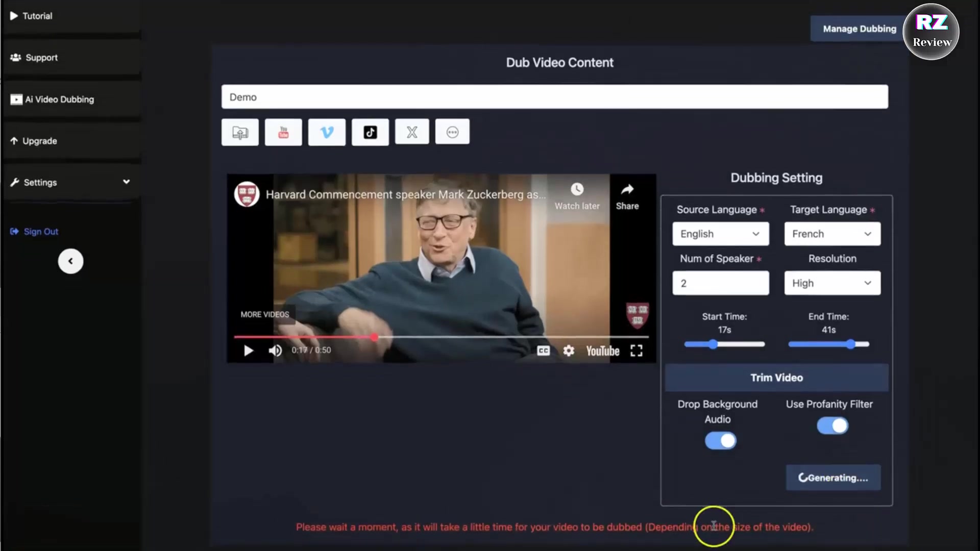Click the Demo title input field
Screen dimensions: 980x551
[555, 97]
